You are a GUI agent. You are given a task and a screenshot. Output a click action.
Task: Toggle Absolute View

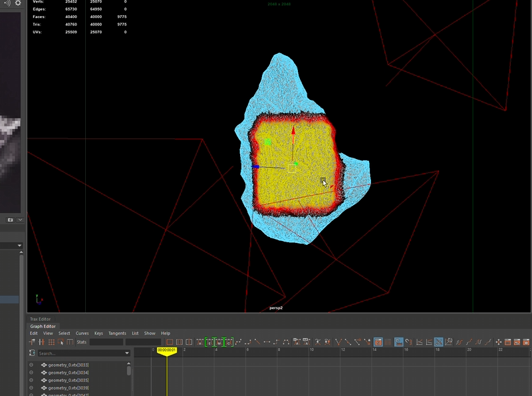tap(420, 342)
